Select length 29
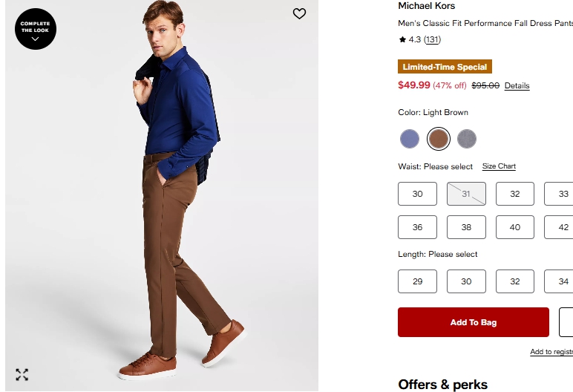 [417, 281]
